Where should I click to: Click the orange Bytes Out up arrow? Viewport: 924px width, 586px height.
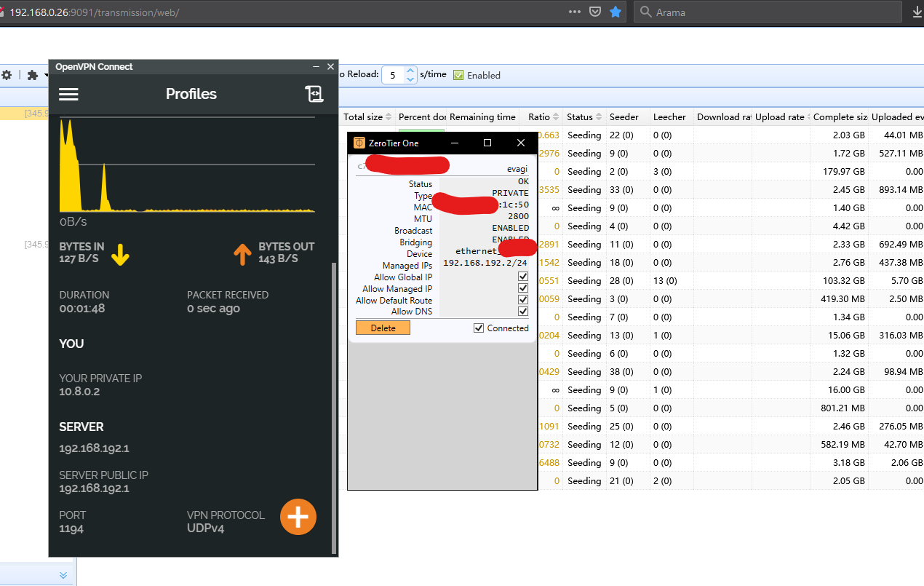point(242,254)
